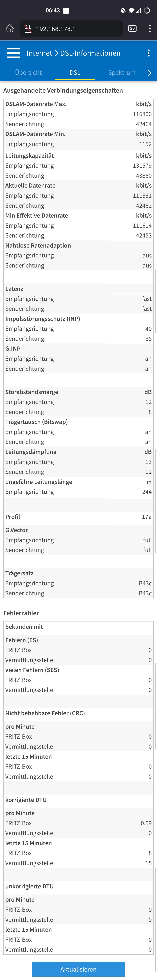Tap the Wi-Fi status icon
Viewport: 157px width, 980px height.
click(x=132, y=11)
